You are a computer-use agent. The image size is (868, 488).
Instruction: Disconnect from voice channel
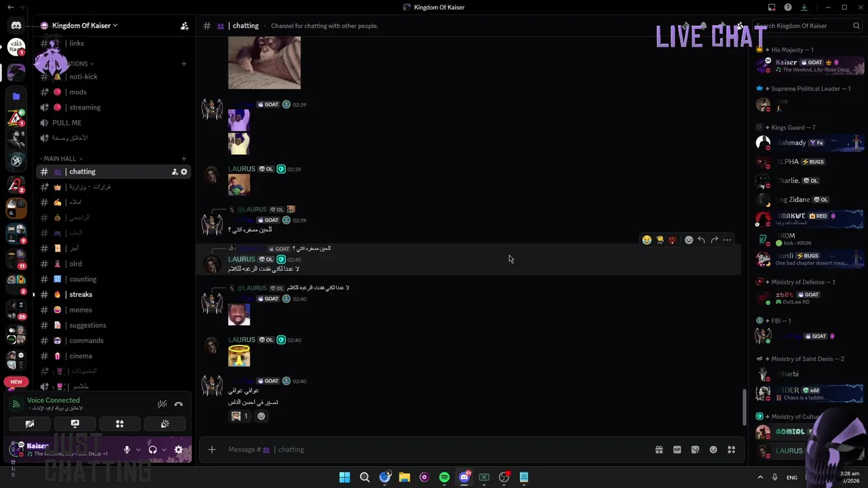[x=178, y=404]
